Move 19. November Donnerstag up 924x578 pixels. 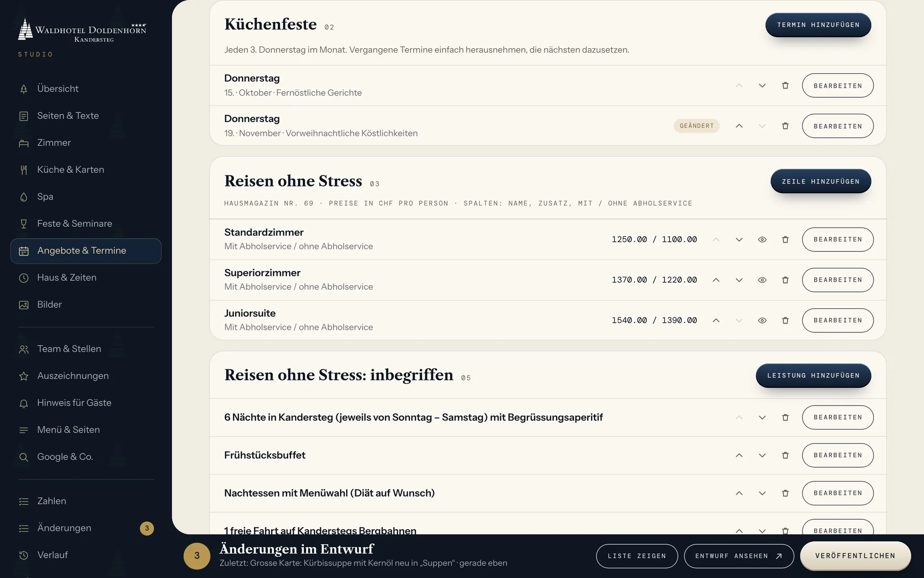point(739,126)
